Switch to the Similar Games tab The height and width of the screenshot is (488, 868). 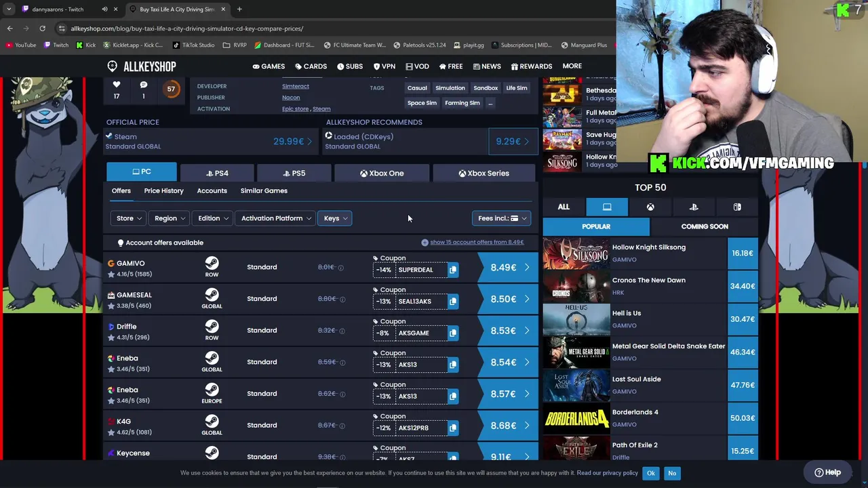coord(264,190)
